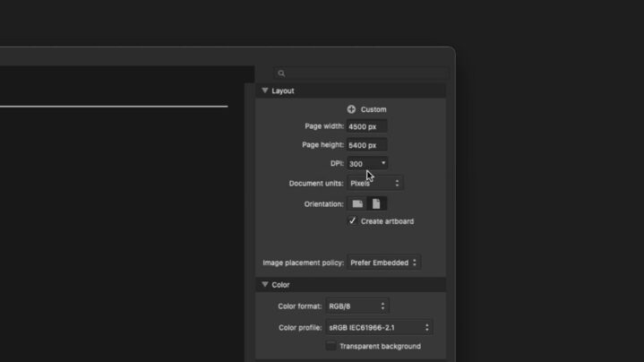Click the Custom preset plus icon
The width and height of the screenshot is (644, 362).
[351, 109]
